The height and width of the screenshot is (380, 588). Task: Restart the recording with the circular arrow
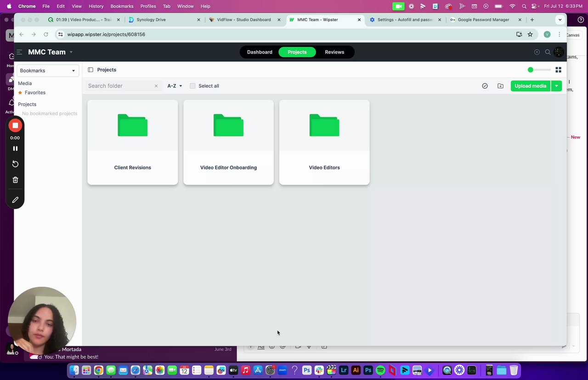[x=15, y=164]
